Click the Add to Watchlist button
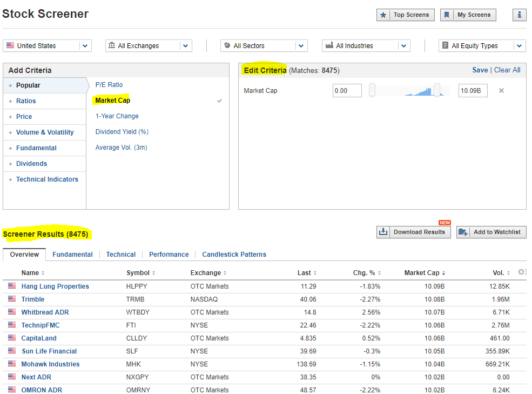The height and width of the screenshot is (394, 532). pyautogui.click(x=491, y=232)
